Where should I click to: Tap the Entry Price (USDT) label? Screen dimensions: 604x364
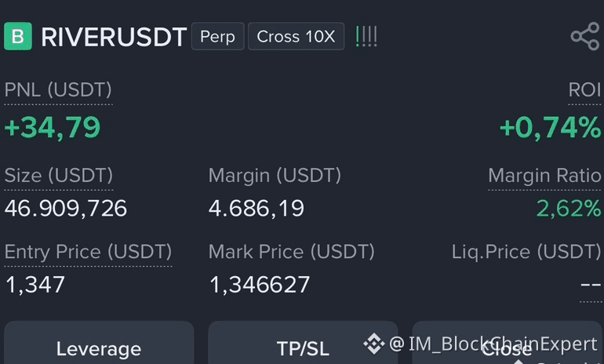tap(88, 252)
